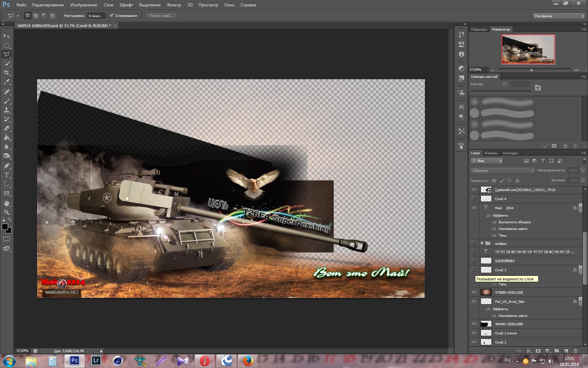
Task: Create a new layer group
Action: (x=557, y=350)
